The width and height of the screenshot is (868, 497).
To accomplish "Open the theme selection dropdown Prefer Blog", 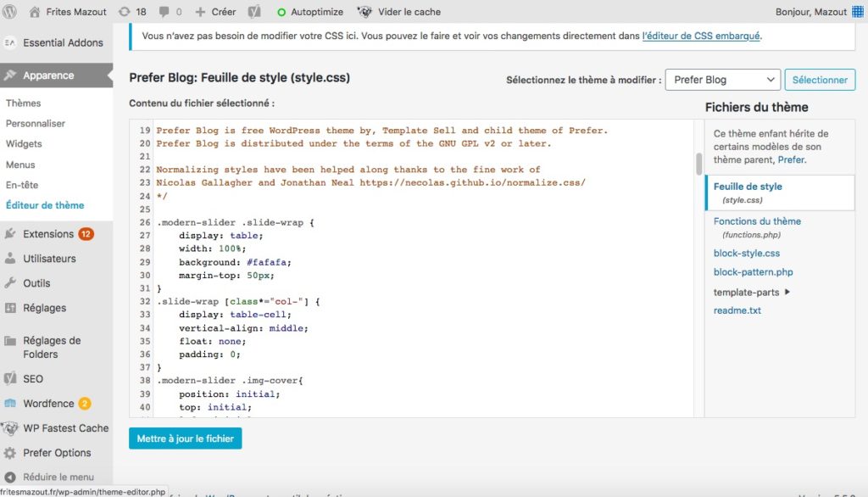I will 722,80.
